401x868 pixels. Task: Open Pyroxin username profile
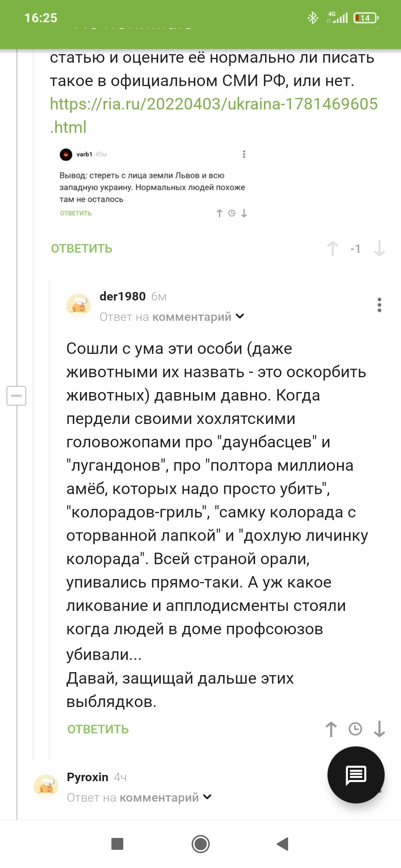coord(88,777)
